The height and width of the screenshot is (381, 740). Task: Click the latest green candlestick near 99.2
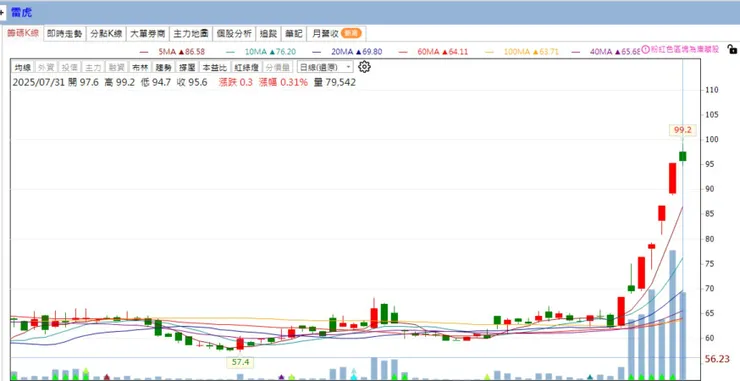(683, 156)
